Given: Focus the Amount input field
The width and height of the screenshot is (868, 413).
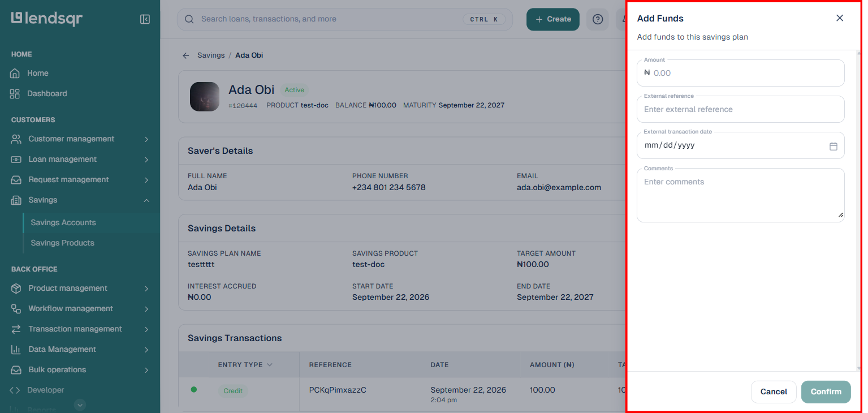Looking at the screenshot, I should (741, 73).
